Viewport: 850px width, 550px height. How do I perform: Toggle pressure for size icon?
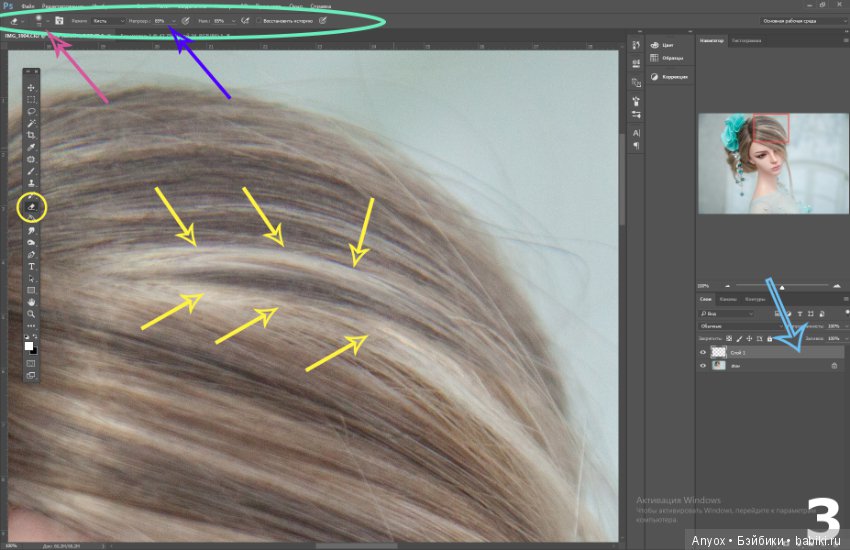tap(323, 21)
